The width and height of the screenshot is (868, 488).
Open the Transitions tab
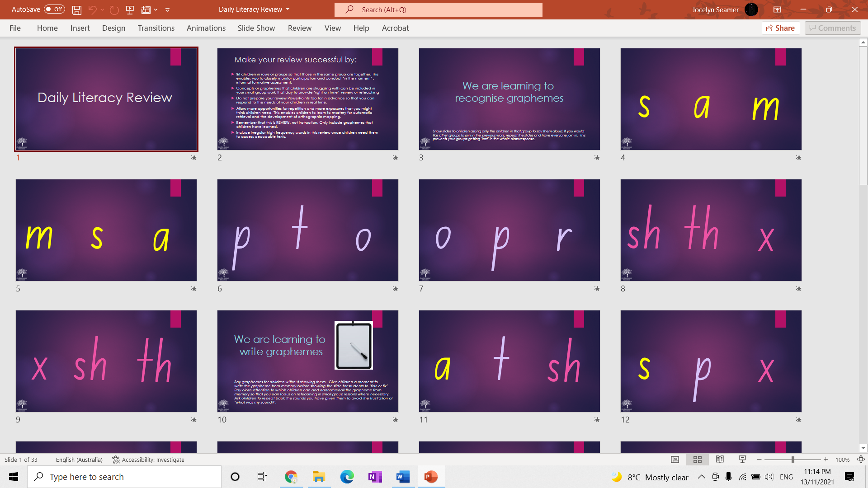[156, 28]
